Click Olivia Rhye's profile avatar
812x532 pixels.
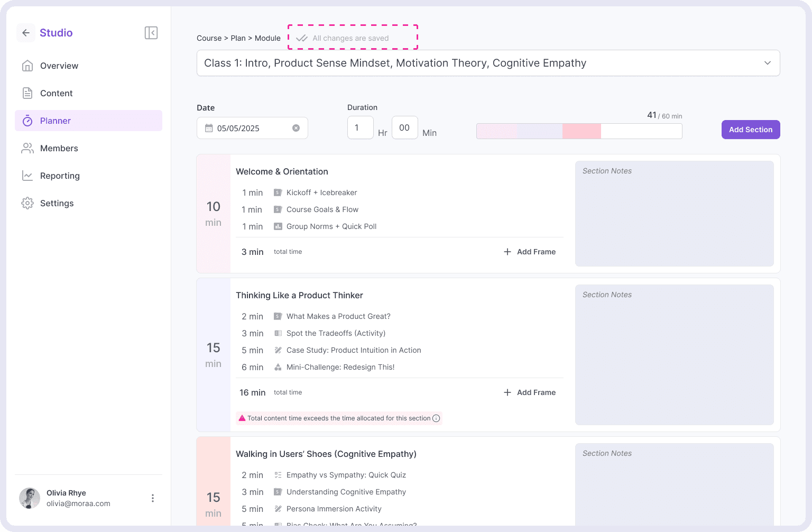click(30, 498)
